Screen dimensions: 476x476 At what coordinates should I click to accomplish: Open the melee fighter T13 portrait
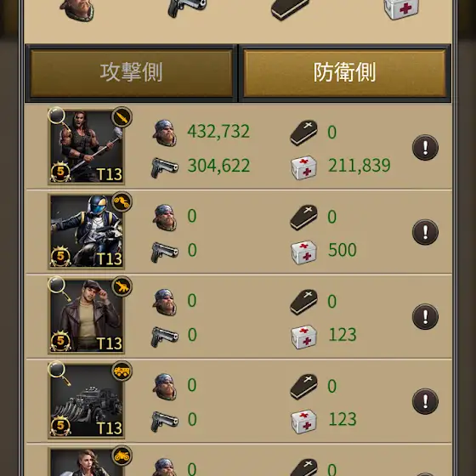[x=86, y=146]
